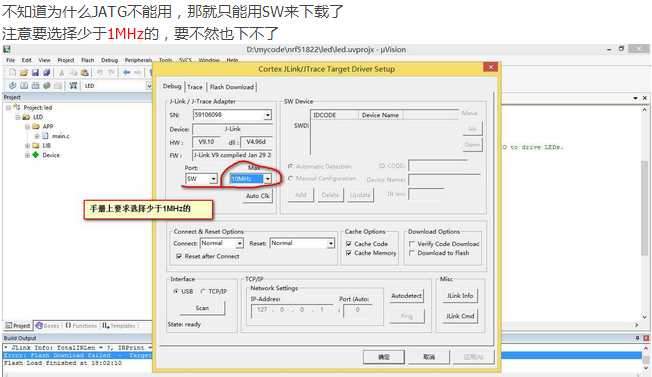
Task: Open the Port dropdown showing SW
Action: point(213,179)
